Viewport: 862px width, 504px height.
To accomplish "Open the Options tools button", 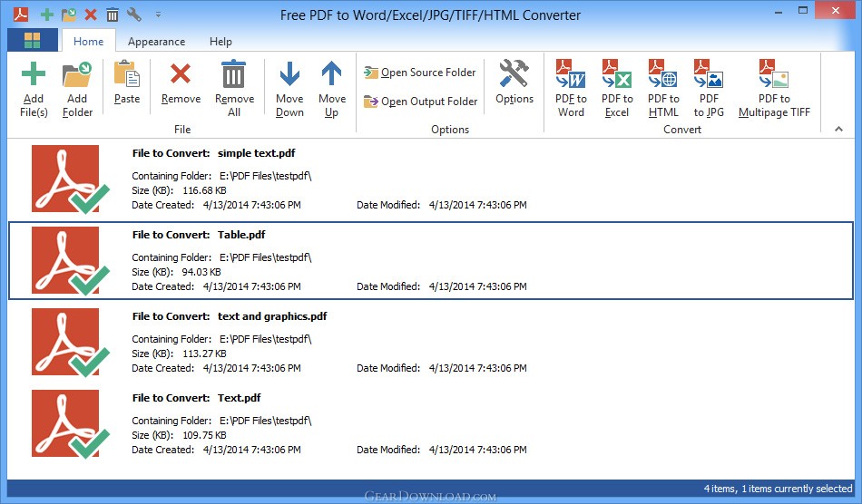I will pyautogui.click(x=514, y=82).
